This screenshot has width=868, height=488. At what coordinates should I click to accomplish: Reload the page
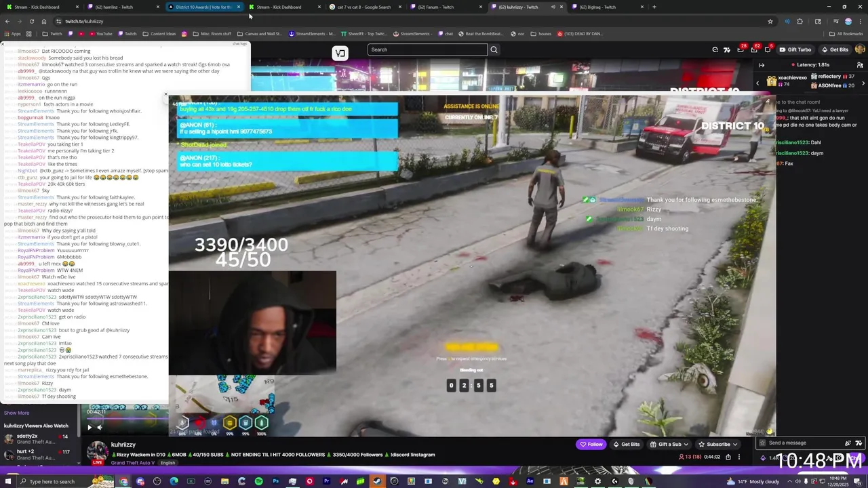[31, 21]
